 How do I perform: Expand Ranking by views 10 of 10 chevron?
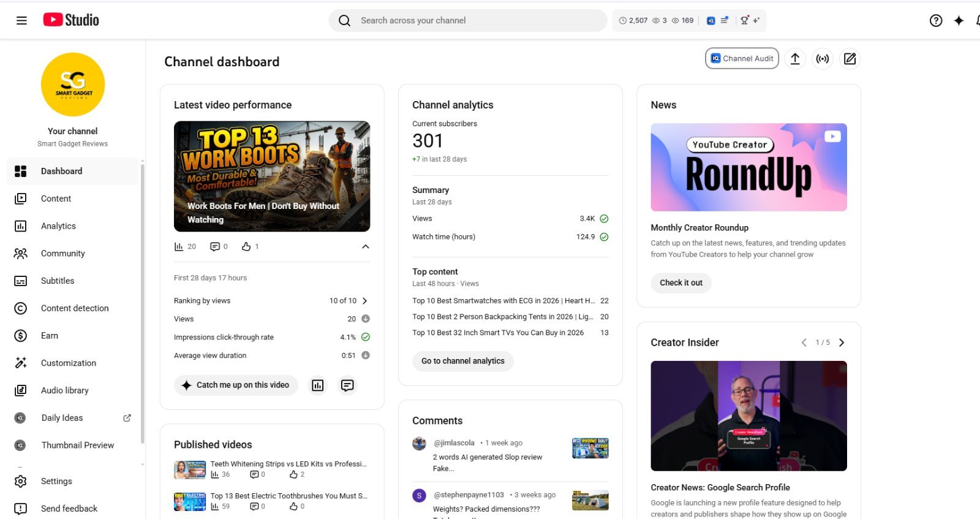(365, 301)
